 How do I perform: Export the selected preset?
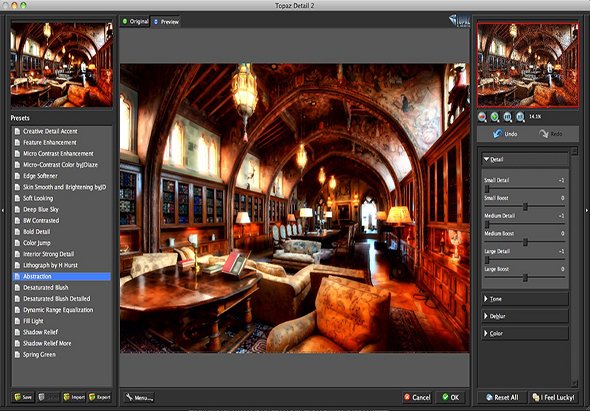click(100, 397)
